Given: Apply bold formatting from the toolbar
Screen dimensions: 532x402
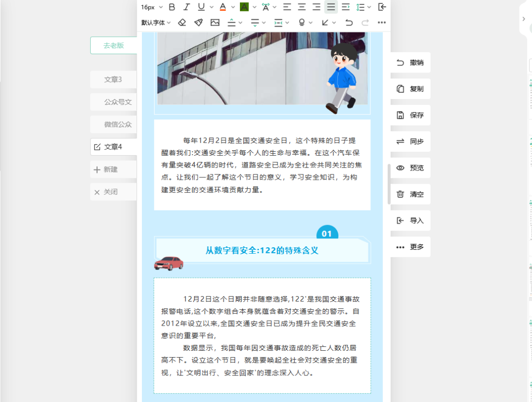Looking at the screenshot, I should pyautogui.click(x=172, y=7).
